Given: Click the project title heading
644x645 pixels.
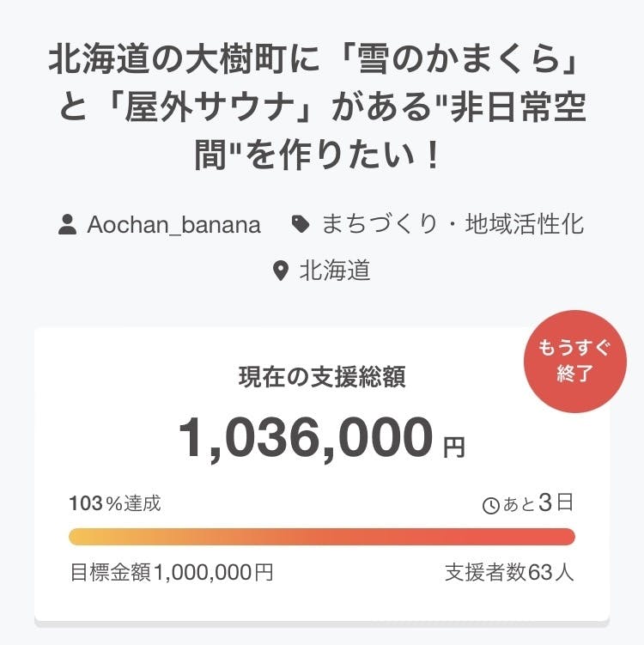Looking at the screenshot, I should pos(322,107).
